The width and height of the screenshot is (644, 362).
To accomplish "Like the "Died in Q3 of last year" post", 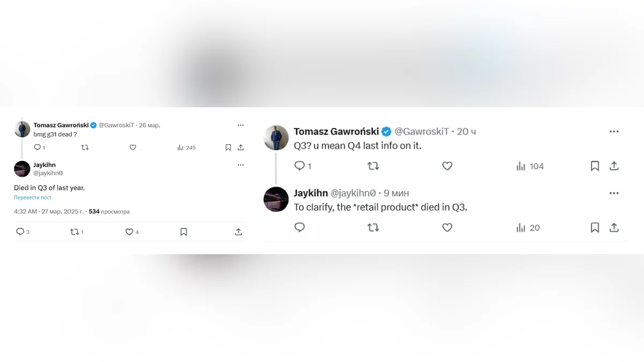I will [129, 232].
